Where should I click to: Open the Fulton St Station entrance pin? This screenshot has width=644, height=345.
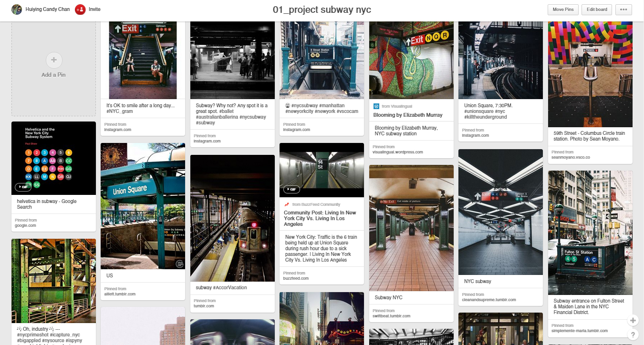tap(590, 233)
